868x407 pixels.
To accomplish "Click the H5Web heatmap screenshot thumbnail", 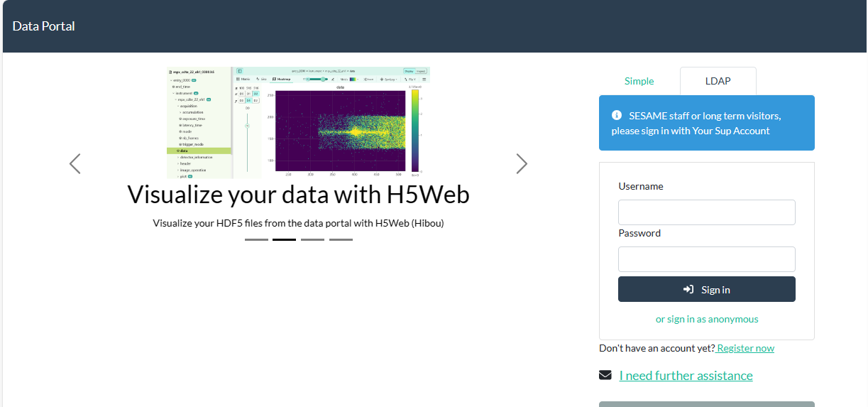I will (298, 122).
